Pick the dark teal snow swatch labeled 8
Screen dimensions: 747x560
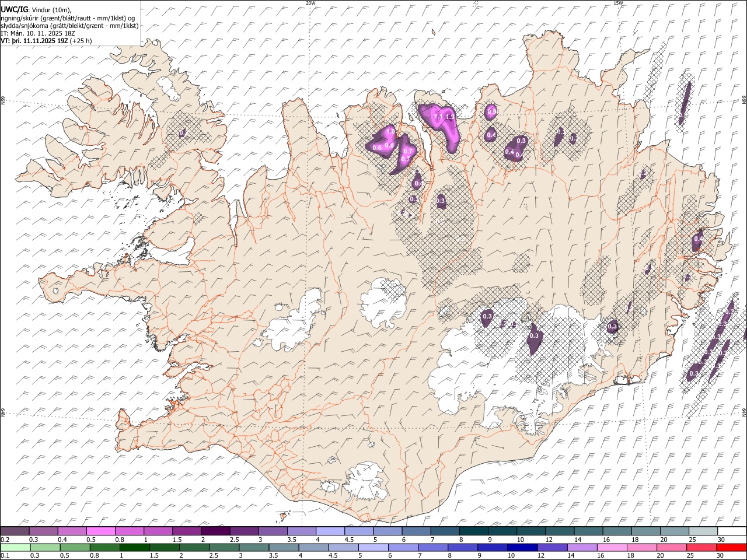click(x=474, y=531)
